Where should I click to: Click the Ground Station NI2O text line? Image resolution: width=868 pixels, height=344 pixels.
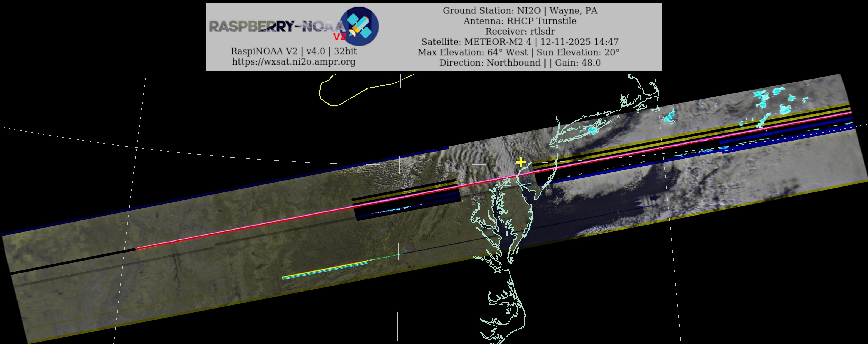click(x=520, y=10)
